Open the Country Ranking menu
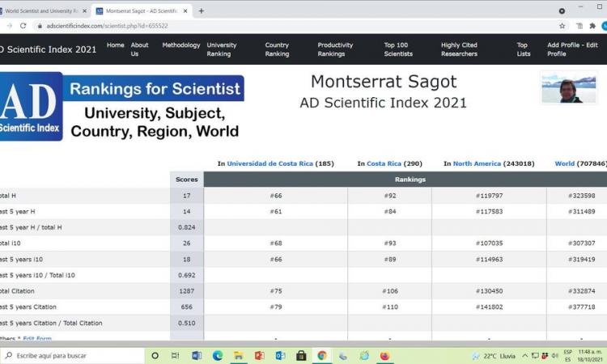This screenshot has width=607, height=364. point(277,49)
